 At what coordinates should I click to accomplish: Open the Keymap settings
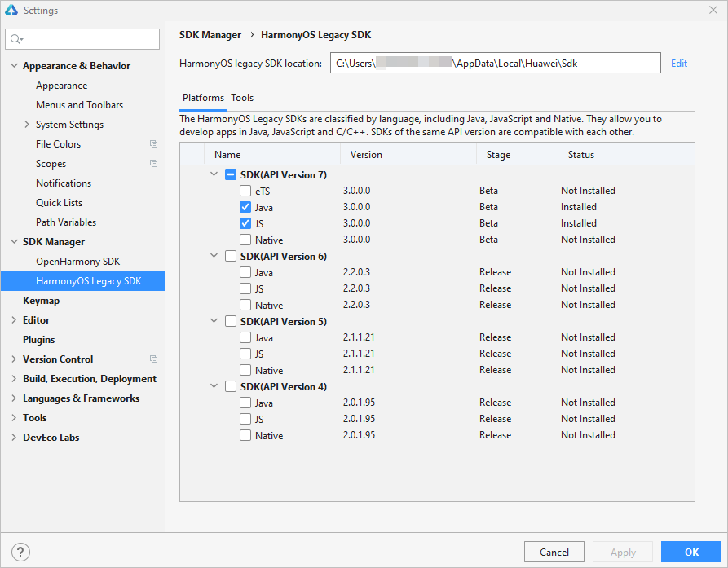42,301
